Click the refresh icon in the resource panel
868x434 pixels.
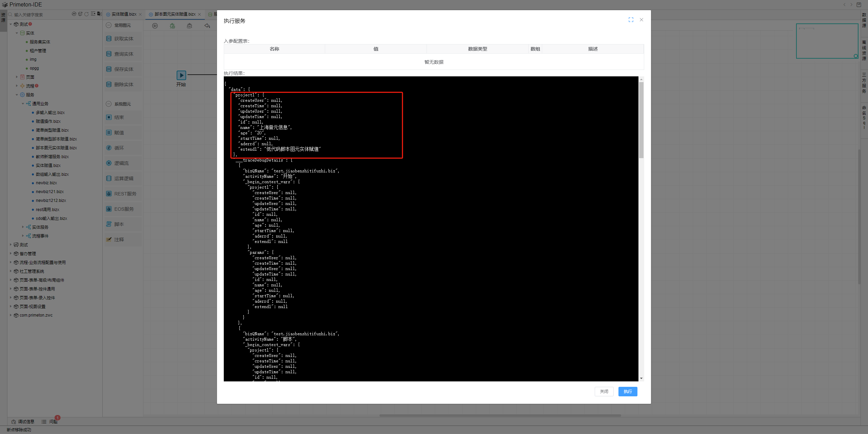pyautogui.click(x=86, y=14)
